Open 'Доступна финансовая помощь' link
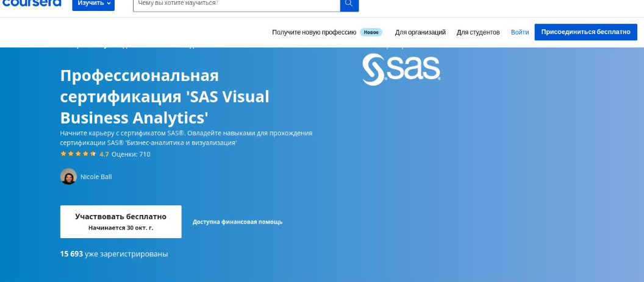644x282 pixels. (237, 222)
